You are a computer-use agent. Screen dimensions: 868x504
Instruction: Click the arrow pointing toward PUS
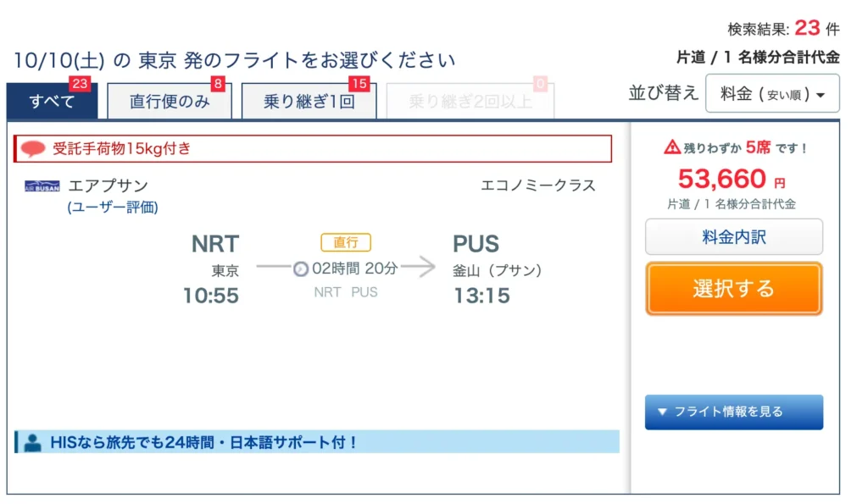pyautogui.click(x=419, y=267)
